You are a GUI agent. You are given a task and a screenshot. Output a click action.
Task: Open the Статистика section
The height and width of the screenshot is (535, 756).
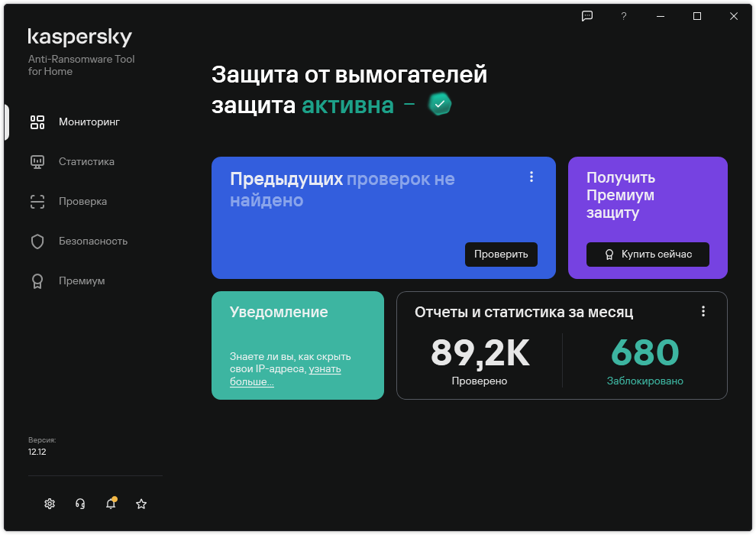pos(86,161)
